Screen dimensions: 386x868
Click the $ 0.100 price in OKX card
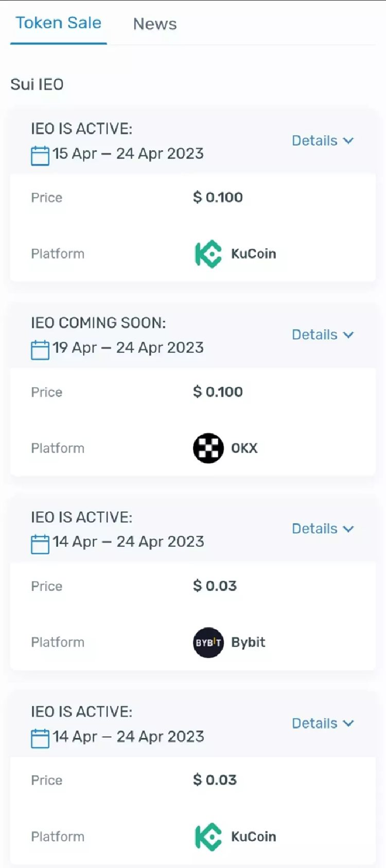pyautogui.click(x=218, y=392)
